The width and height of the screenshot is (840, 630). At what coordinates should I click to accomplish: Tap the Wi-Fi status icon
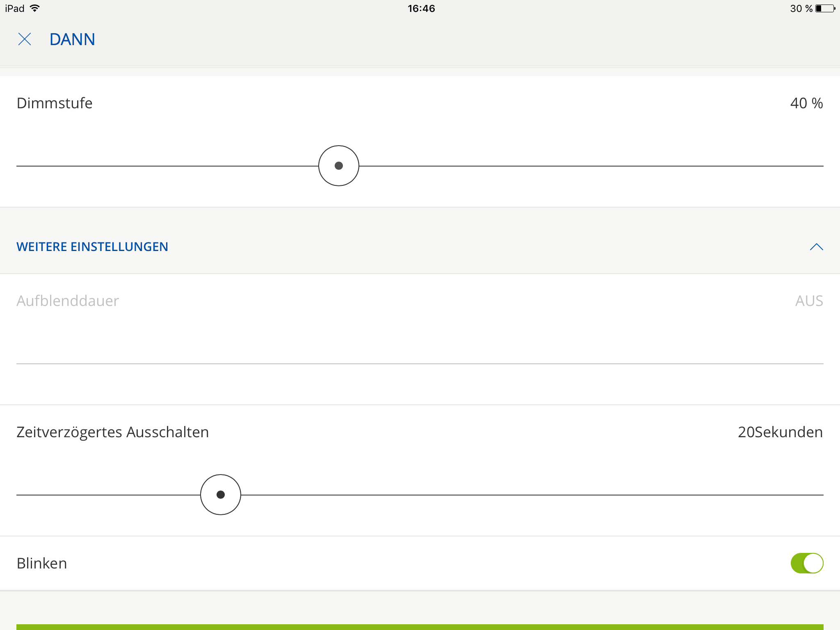tap(35, 8)
